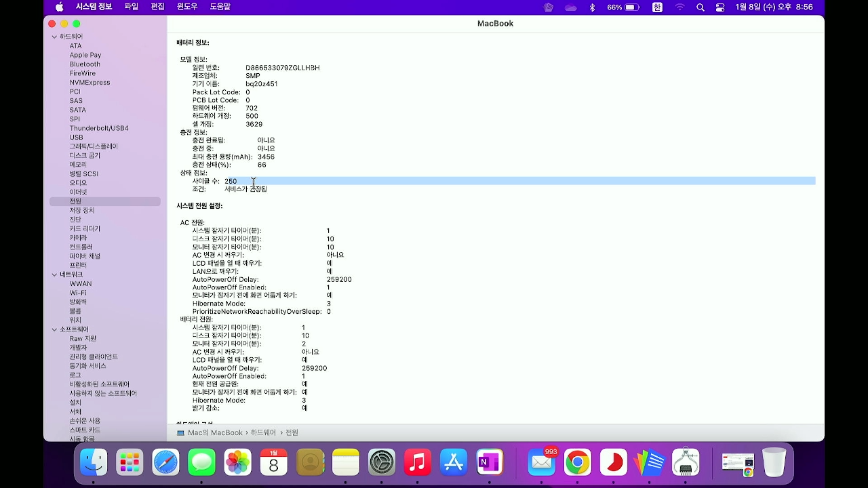868x488 pixels.
Task: Click the 최대 충전 용량(mAh) 3456 value
Action: (x=266, y=157)
